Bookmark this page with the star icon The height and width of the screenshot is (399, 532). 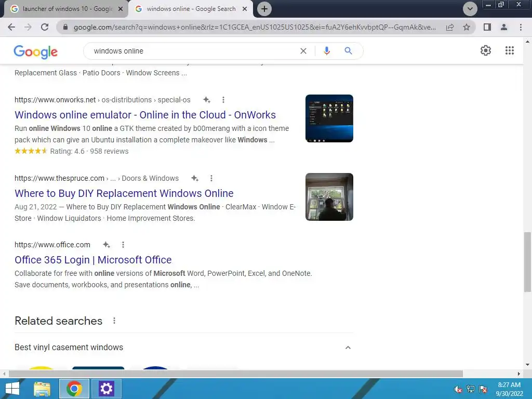(x=467, y=27)
